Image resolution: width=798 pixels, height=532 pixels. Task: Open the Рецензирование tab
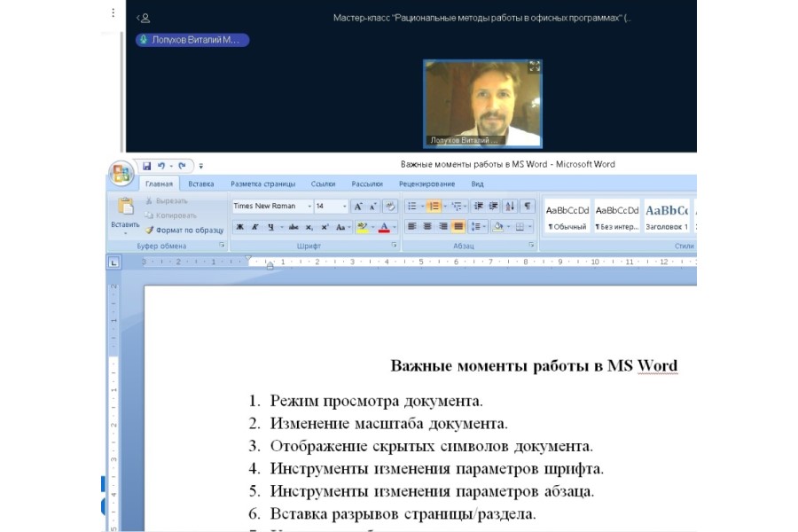pyautogui.click(x=427, y=184)
